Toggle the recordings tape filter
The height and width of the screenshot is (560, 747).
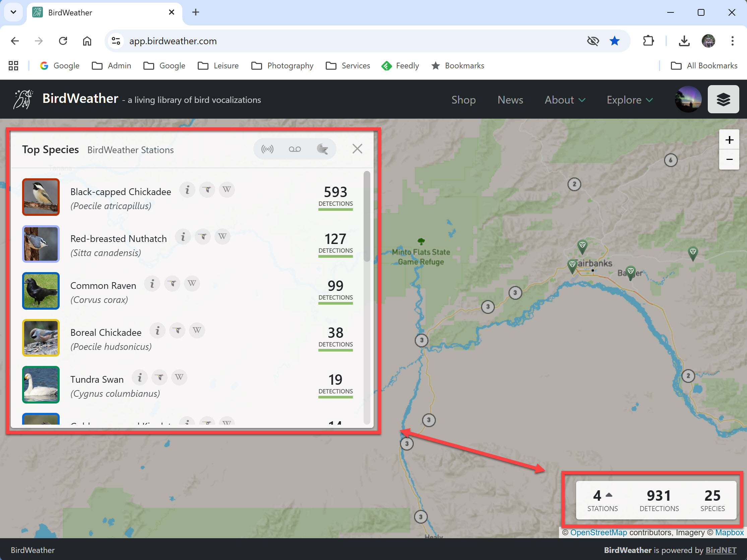[x=295, y=149]
